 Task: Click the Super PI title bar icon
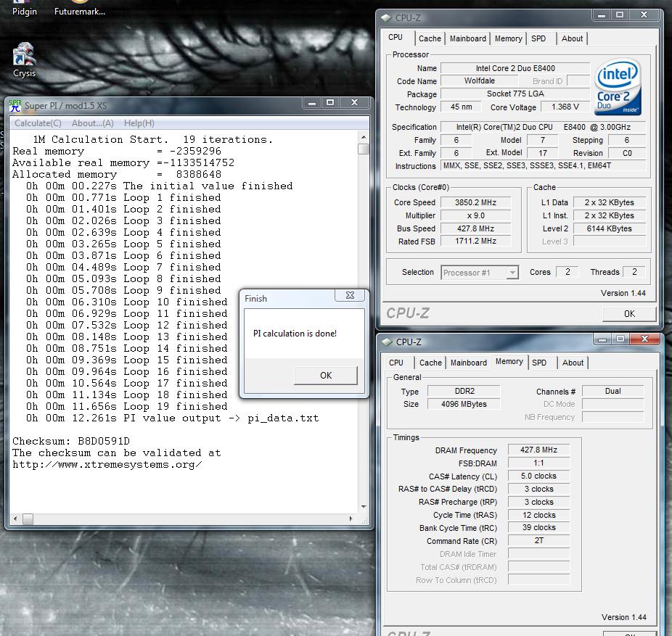[x=15, y=105]
